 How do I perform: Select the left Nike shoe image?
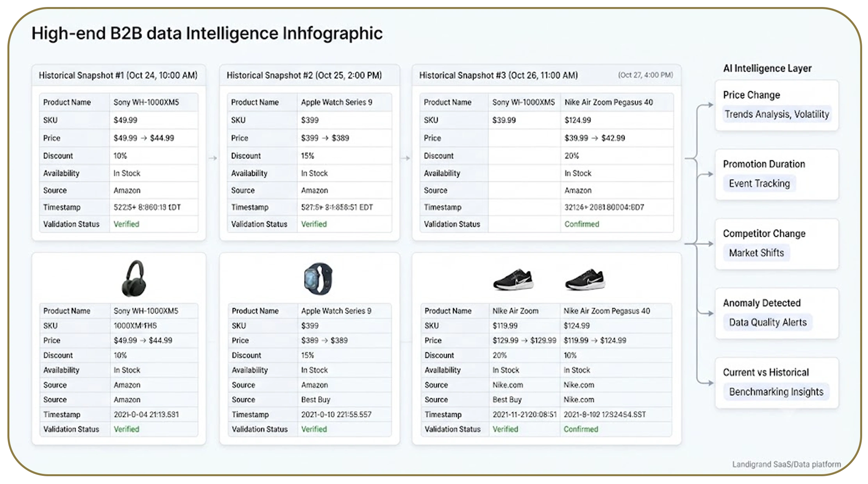coord(513,279)
